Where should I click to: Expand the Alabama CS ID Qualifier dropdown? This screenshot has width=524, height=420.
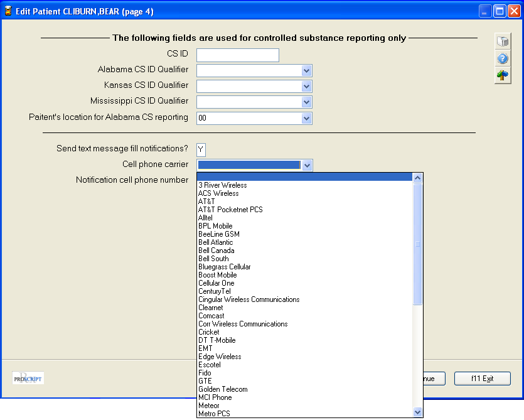click(x=306, y=70)
